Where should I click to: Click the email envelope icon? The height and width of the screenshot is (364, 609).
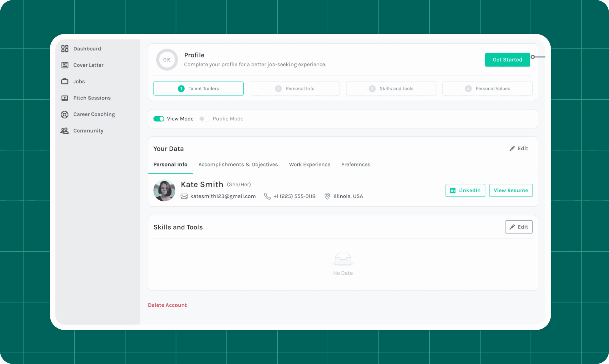point(184,196)
